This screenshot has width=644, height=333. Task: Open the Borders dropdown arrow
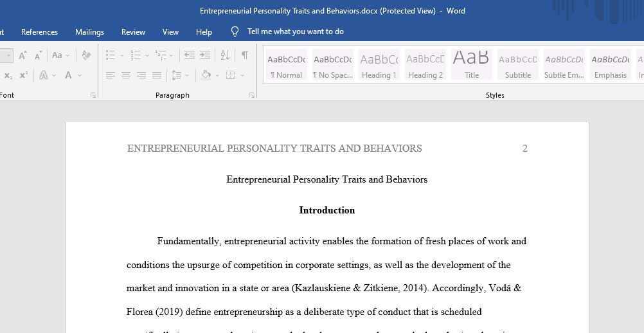(242, 76)
